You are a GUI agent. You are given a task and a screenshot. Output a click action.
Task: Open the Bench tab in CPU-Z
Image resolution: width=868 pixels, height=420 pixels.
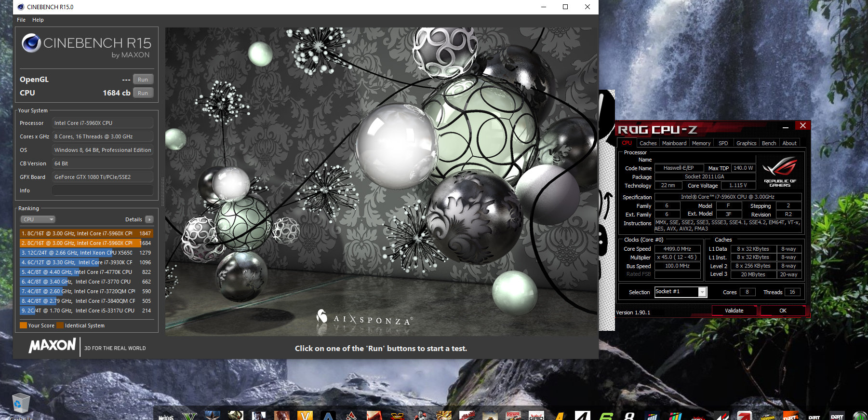(769, 143)
